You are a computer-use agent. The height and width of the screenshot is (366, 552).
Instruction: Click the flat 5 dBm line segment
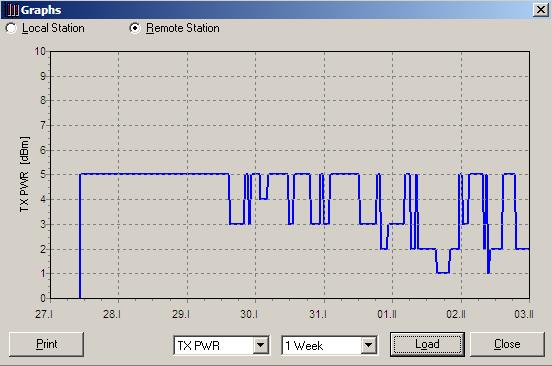pyautogui.click(x=154, y=173)
